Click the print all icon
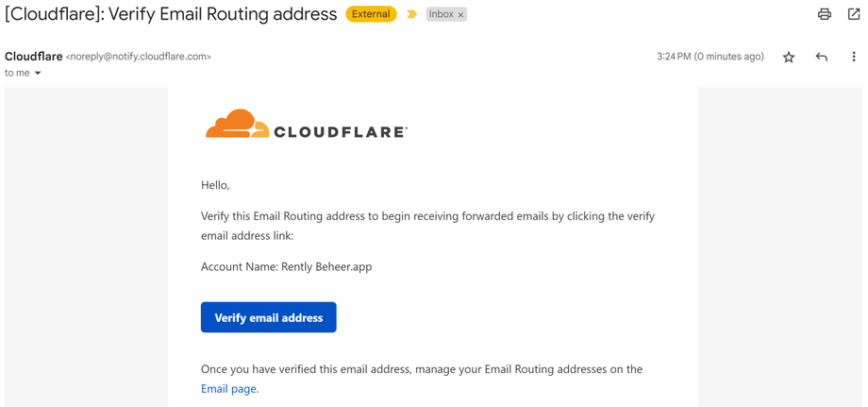 pyautogui.click(x=825, y=14)
